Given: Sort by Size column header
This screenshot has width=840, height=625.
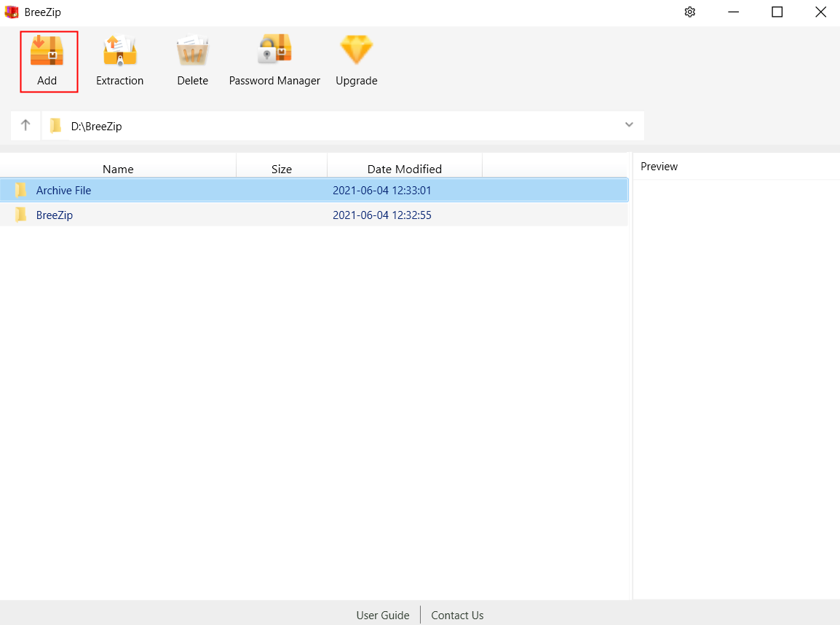Looking at the screenshot, I should point(282,170).
